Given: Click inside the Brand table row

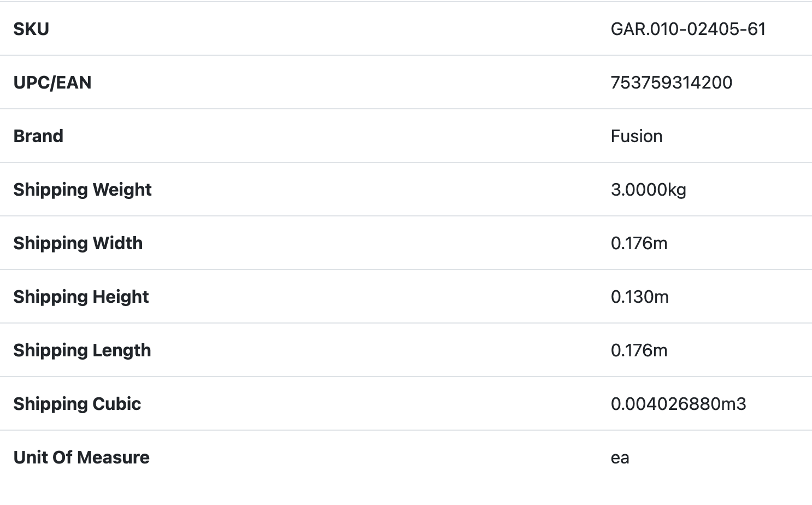Looking at the screenshot, I should click(328, 136).
